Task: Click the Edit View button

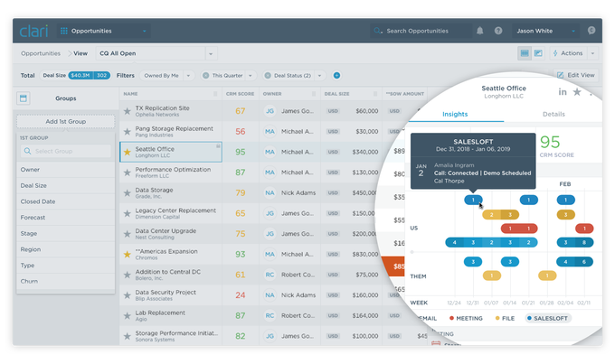Action: tap(574, 75)
